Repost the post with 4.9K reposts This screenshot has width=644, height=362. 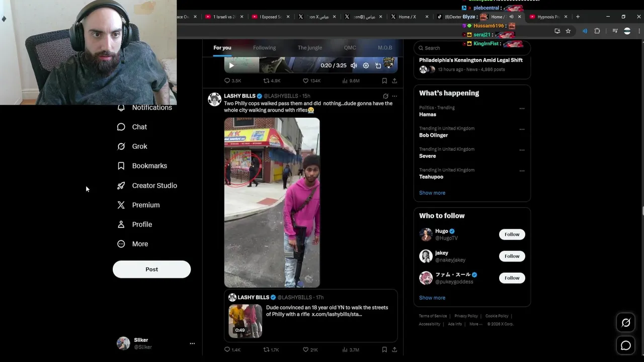click(x=272, y=80)
